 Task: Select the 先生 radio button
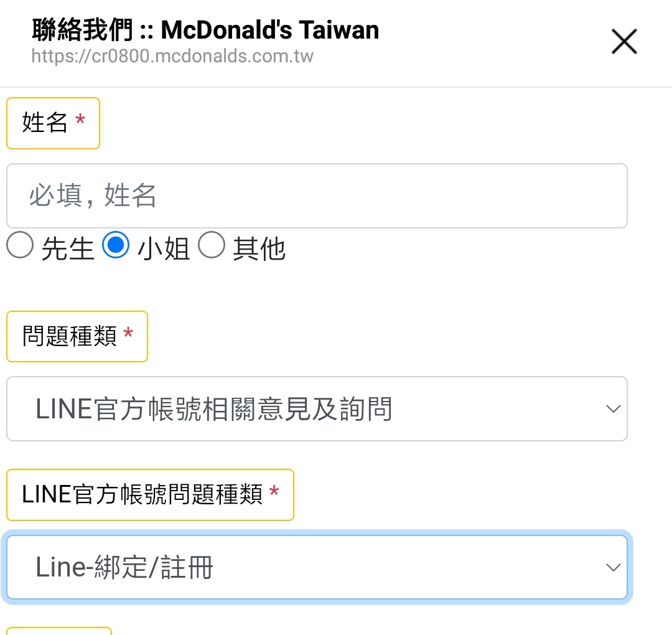pyautogui.click(x=19, y=247)
